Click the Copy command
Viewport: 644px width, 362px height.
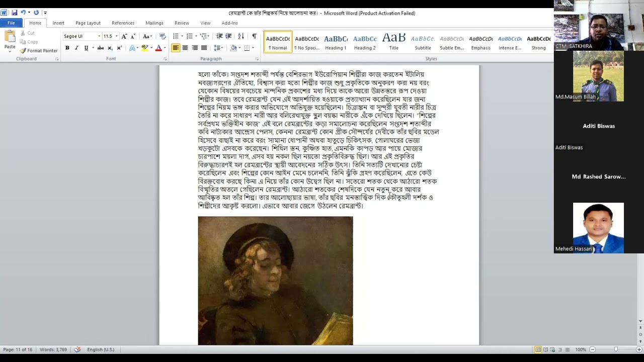click(x=29, y=42)
